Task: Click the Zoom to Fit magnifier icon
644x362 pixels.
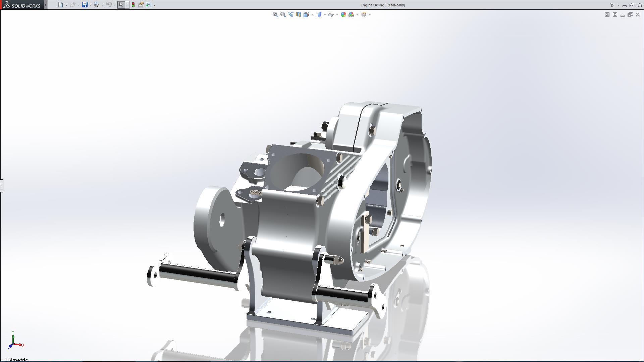Action: (275, 14)
